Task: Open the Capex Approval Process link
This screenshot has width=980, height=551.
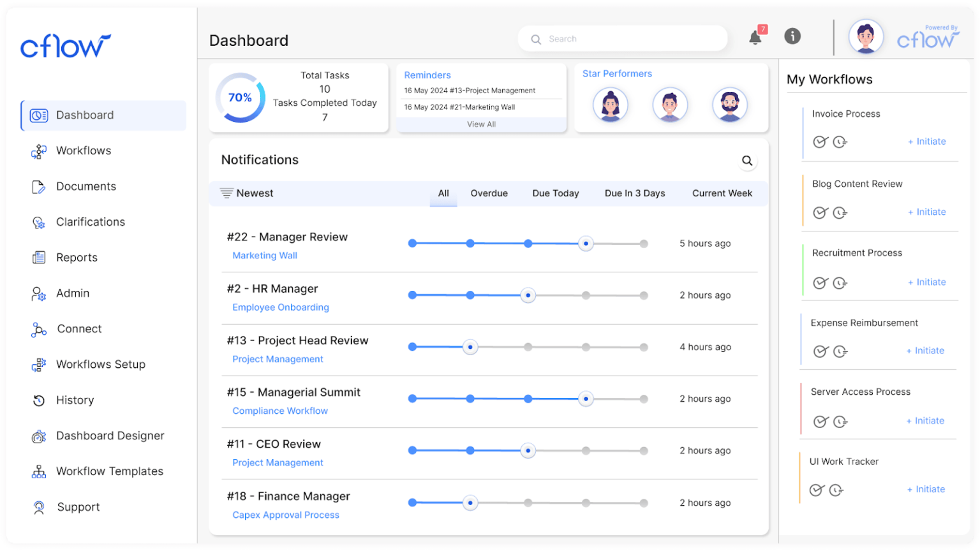Action: click(x=286, y=515)
